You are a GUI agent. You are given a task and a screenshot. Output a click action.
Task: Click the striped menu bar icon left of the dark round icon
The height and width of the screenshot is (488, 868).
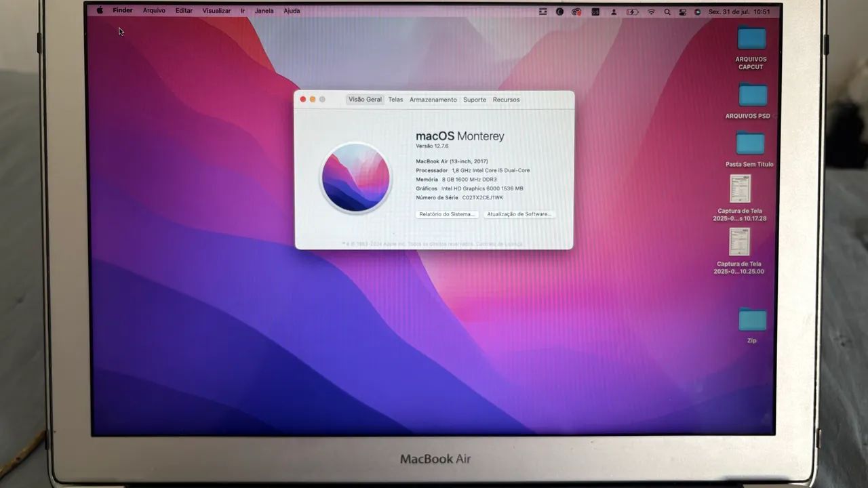pyautogui.click(x=542, y=12)
